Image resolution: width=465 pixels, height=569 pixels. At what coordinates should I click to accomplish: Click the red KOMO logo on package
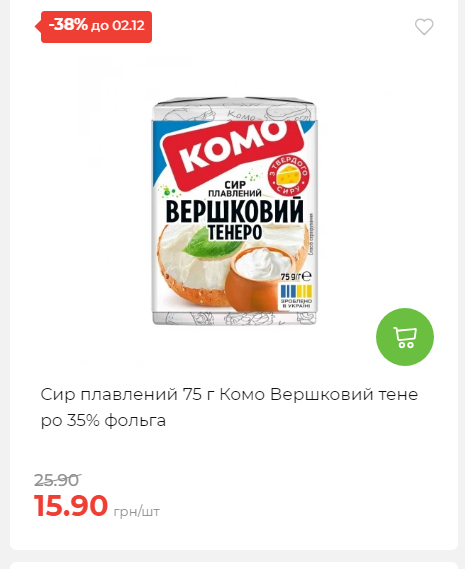click(x=232, y=148)
